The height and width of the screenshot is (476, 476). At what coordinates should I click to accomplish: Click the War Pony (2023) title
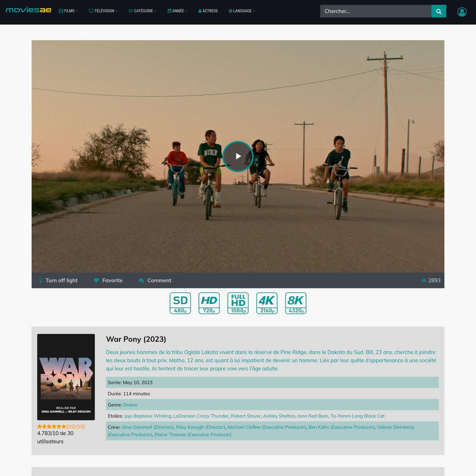tap(136, 339)
